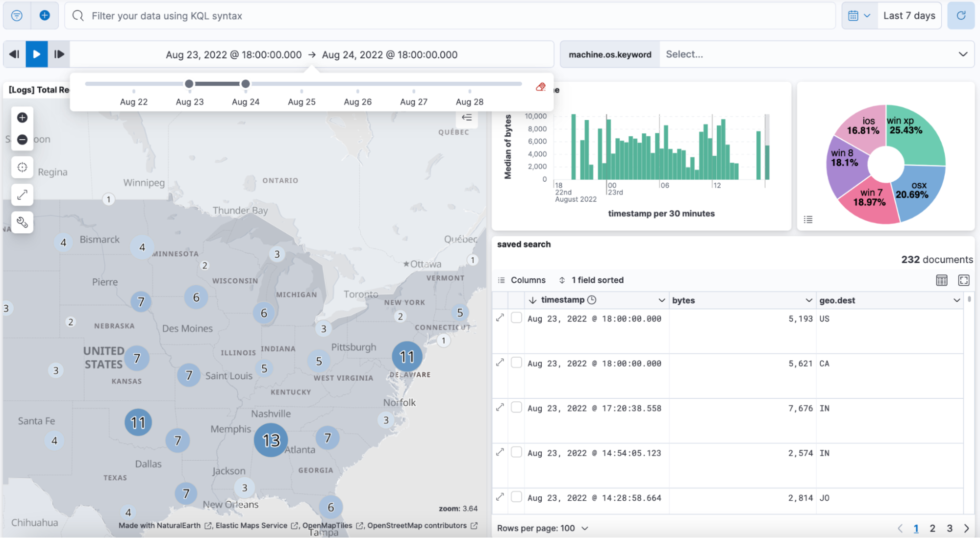
Task: Tick the checkbox for the JO row
Action: [516, 497]
